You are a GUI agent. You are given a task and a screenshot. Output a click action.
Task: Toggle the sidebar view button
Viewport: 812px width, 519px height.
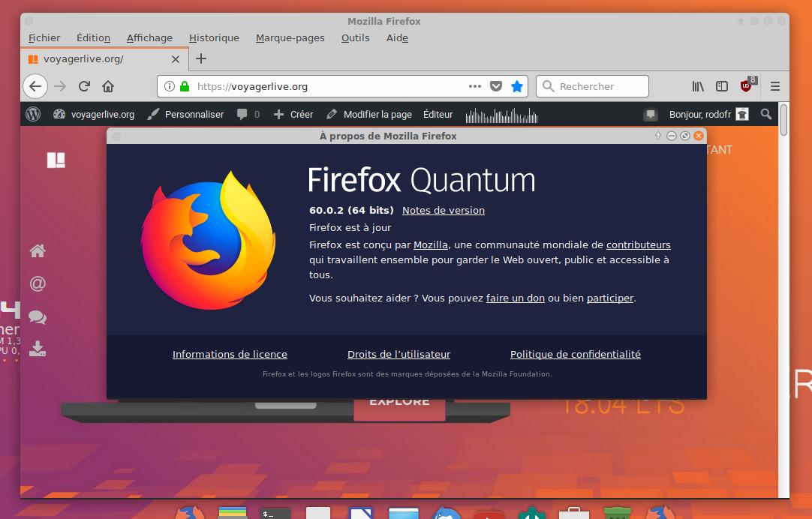tap(722, 86)
